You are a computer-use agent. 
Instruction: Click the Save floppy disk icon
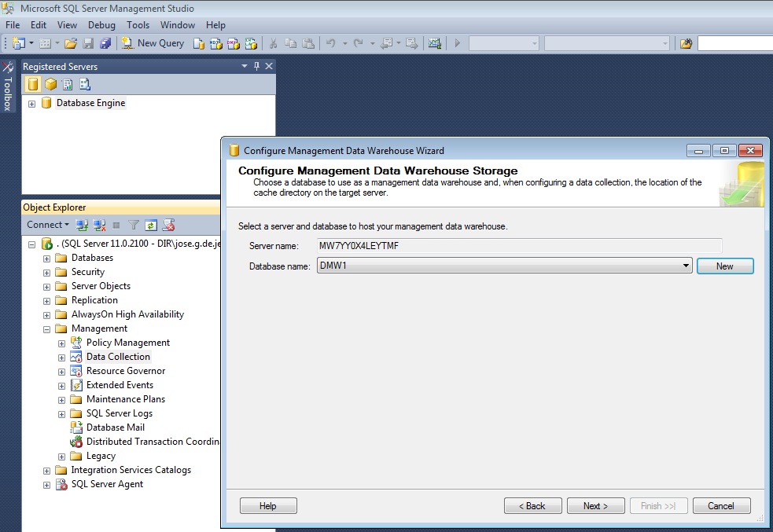88,43
